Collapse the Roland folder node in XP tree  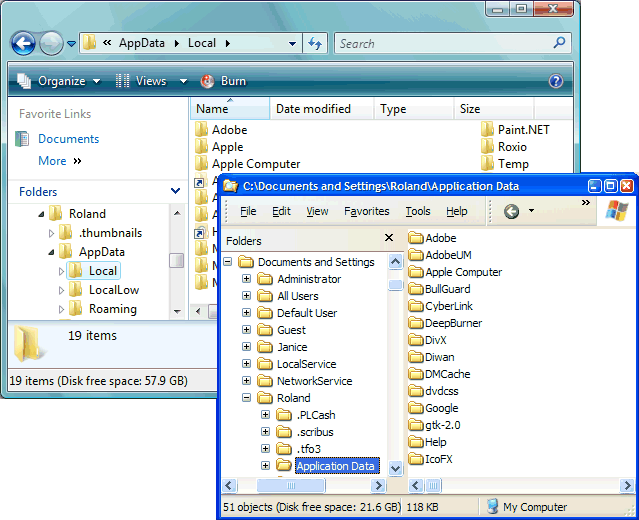(x=247, y=398)
